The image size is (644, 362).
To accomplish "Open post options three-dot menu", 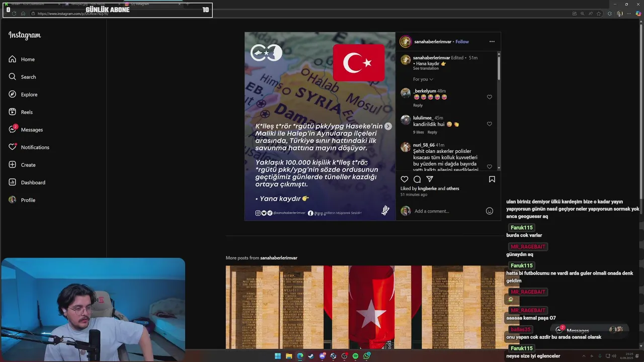I will point(492,42).
